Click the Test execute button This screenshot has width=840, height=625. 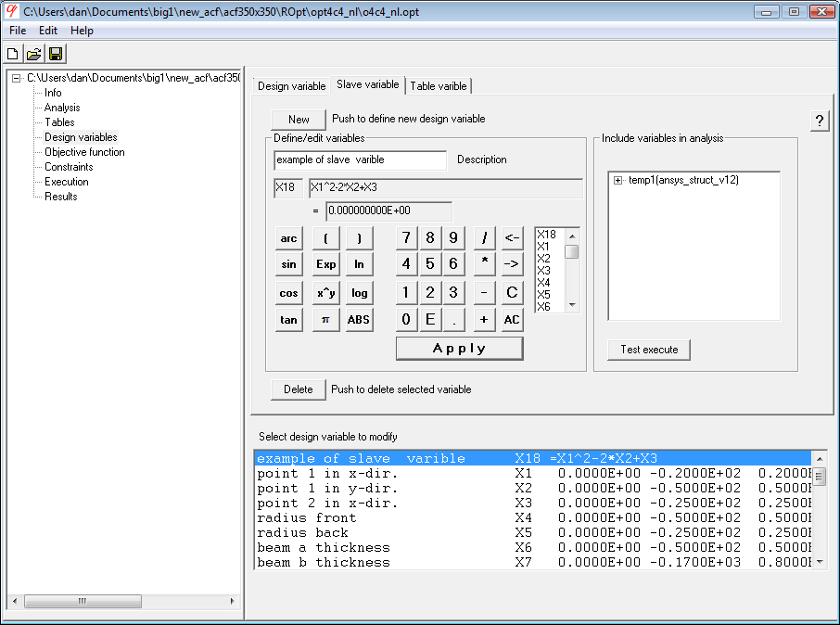point(649,350)
